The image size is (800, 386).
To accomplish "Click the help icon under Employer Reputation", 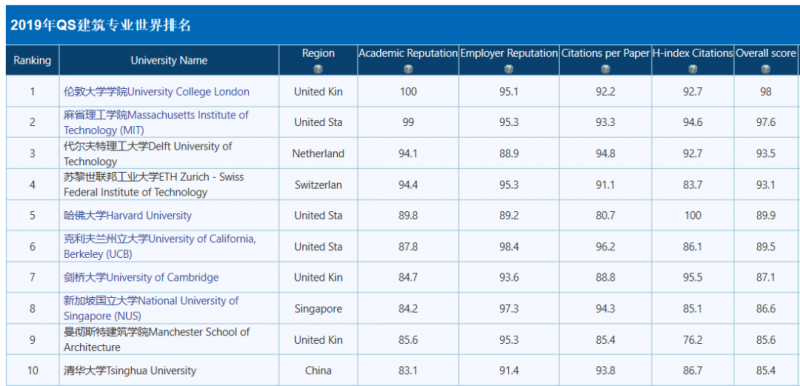I will tap(509, 69).
